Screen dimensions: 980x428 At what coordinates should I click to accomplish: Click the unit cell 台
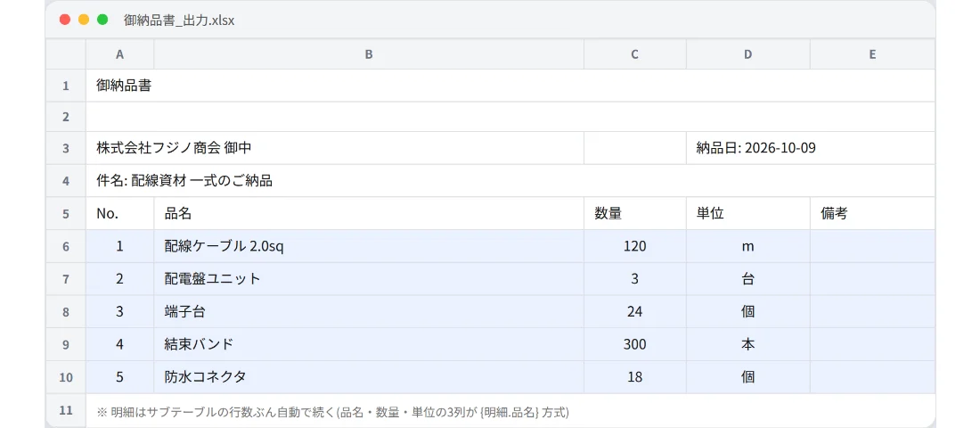748,279
